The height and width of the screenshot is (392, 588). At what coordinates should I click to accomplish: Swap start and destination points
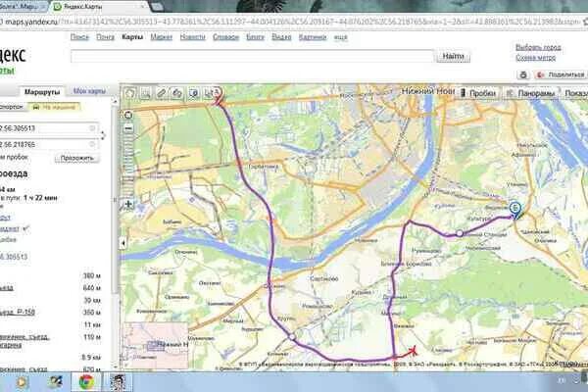pyautogui.click(x=103, y=136)
